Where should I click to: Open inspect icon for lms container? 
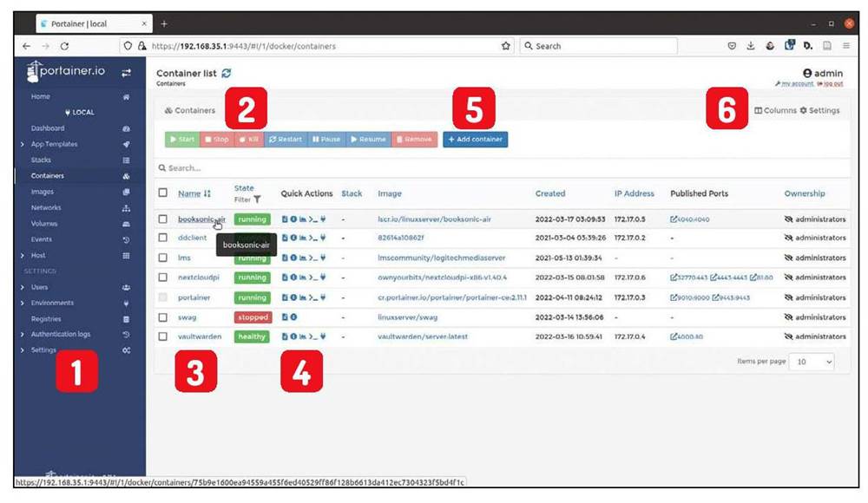[293, 258]
